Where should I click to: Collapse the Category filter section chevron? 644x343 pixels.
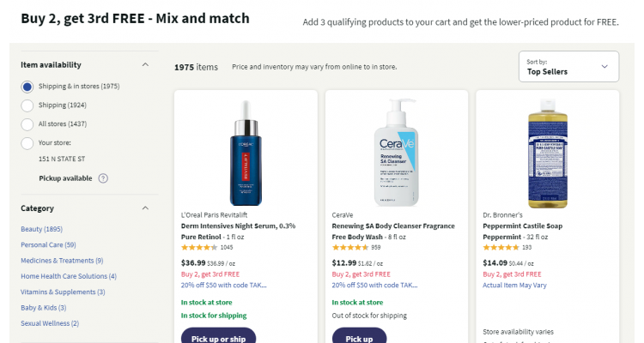145,208
